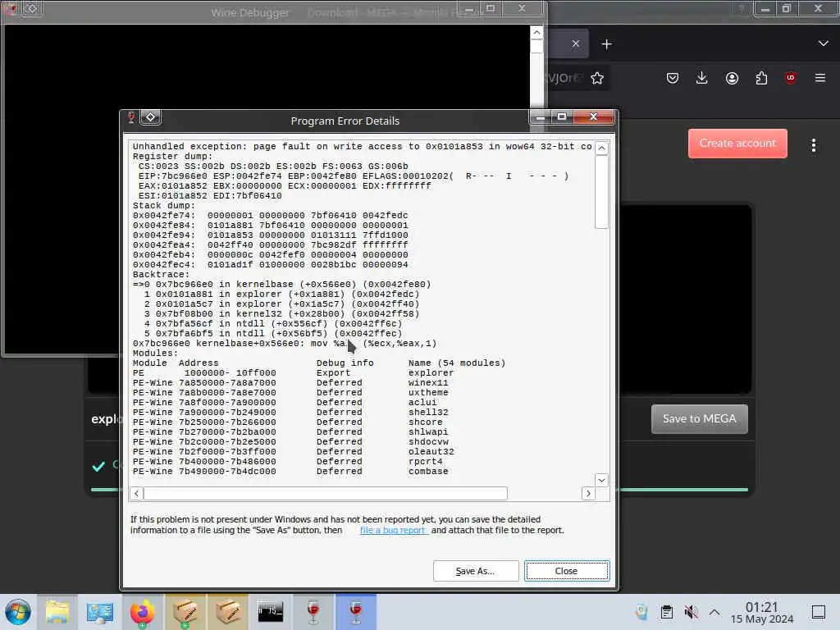Select the "Unhandled exception: page fault" line
Image resolution: width=840 pixels, height=630 pixels.
coord(362,146)
